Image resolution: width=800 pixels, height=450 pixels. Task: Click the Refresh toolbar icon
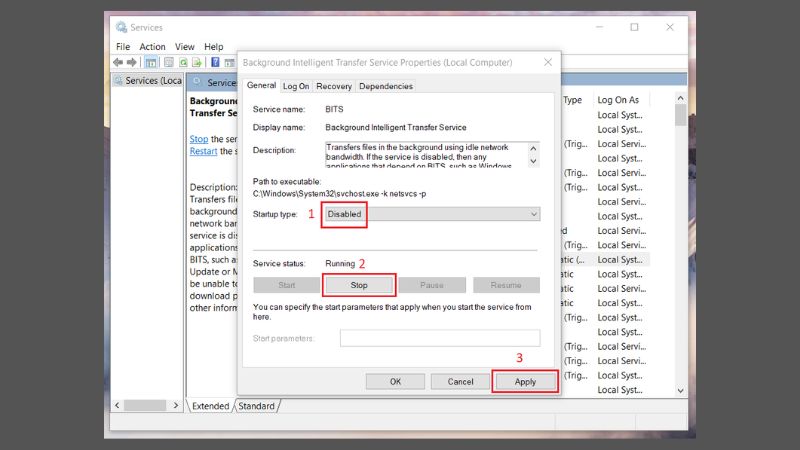click(183, 62)
